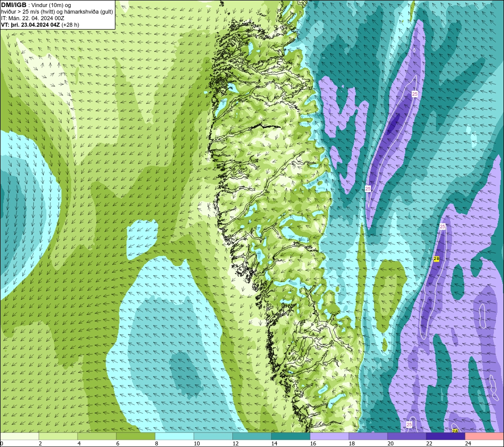Screen dimensions: 504x447
Task: Click the 25 label at the northern contour's southern tip
Action: coord(368,188)
